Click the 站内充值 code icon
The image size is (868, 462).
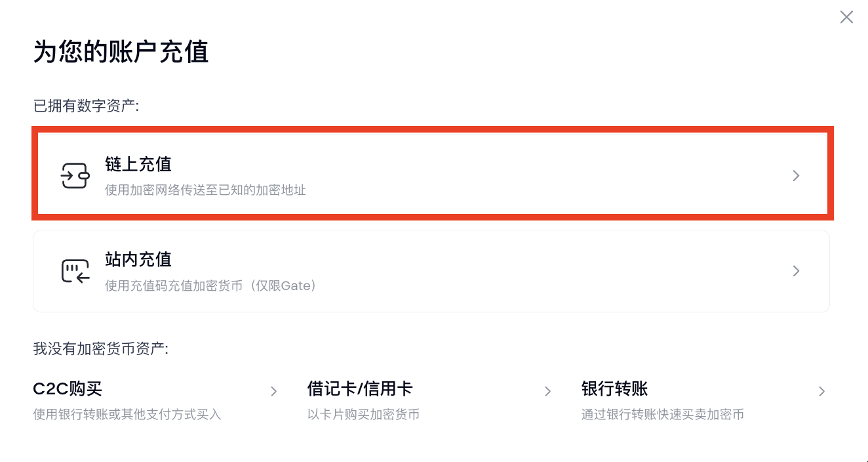(x=75, y=271)
